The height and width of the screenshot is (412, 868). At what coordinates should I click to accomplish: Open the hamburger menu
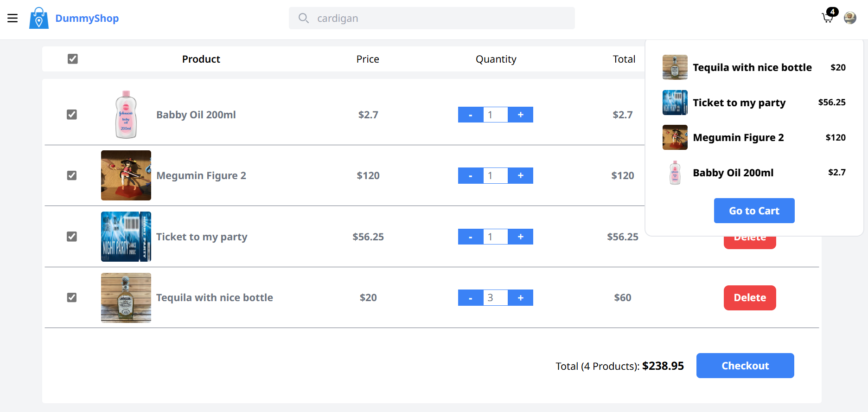coord(13,18)
